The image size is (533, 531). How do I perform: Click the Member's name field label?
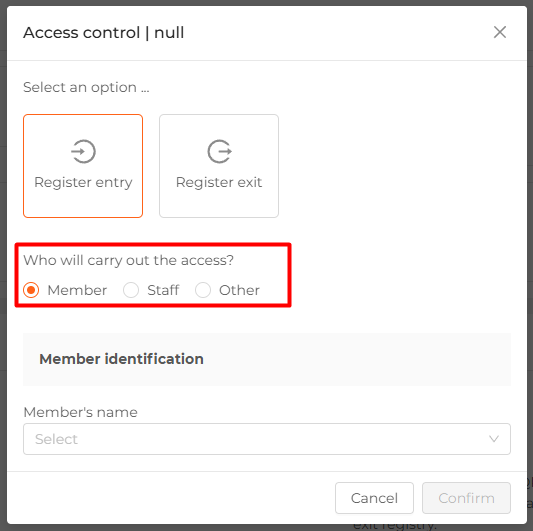(81, 412)
